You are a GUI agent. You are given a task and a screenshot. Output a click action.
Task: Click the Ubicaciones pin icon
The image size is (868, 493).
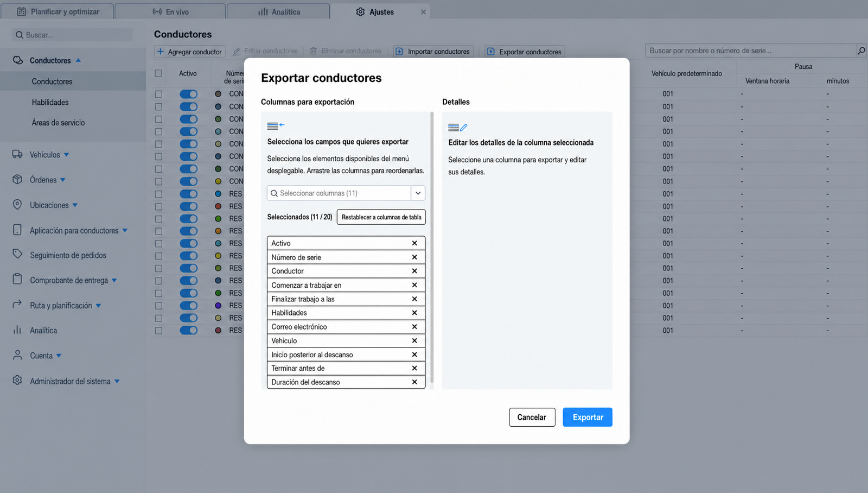tap(17, 205)
